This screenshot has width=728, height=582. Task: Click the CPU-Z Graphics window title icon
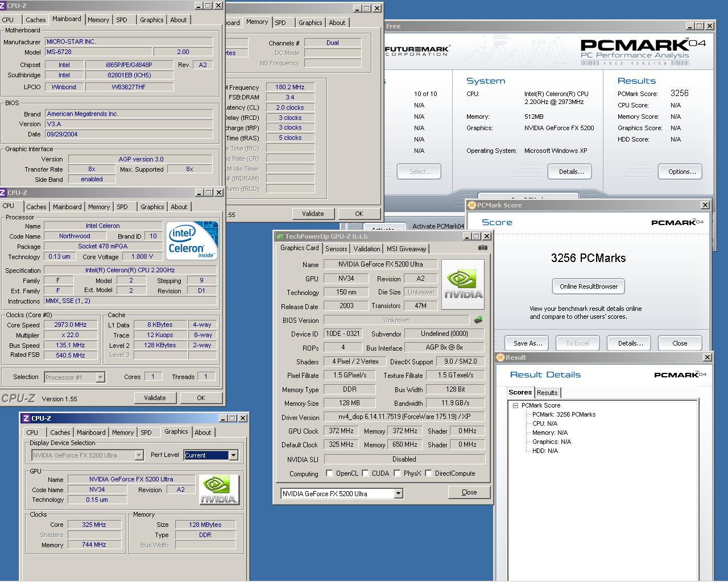tap(26, 418)
